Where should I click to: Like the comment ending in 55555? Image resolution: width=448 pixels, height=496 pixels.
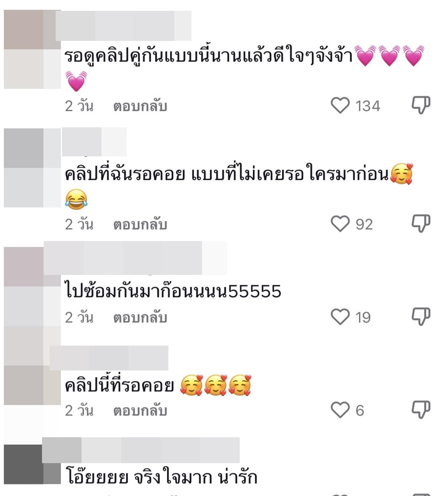tap(340, 317)
